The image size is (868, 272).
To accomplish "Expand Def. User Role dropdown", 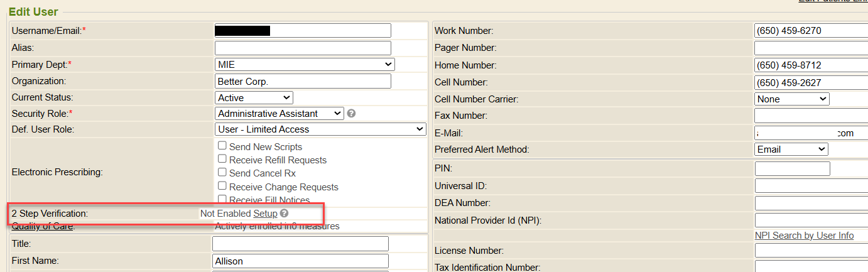I will point(320,129).
